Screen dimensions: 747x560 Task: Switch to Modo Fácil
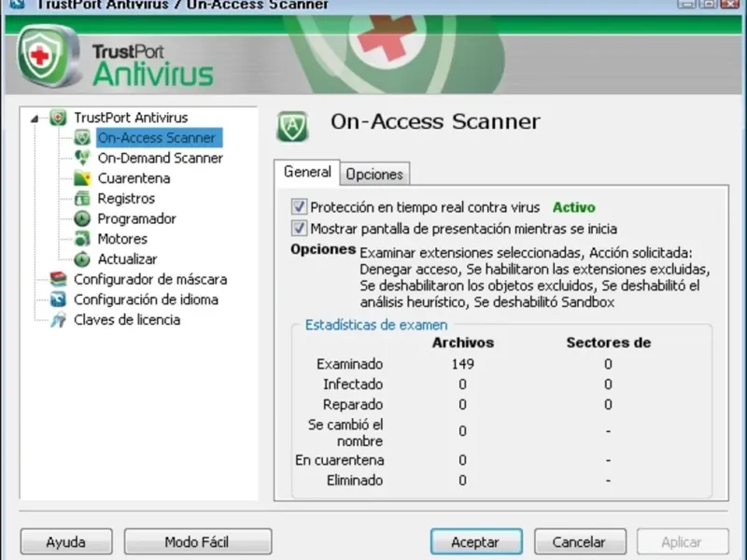tap(198, 542)
